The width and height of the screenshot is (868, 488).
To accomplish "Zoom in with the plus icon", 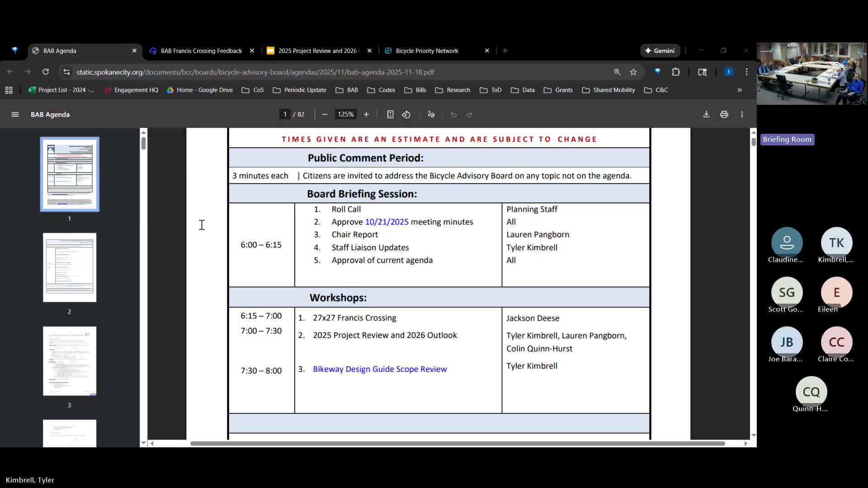I will [x=366, y=114].
